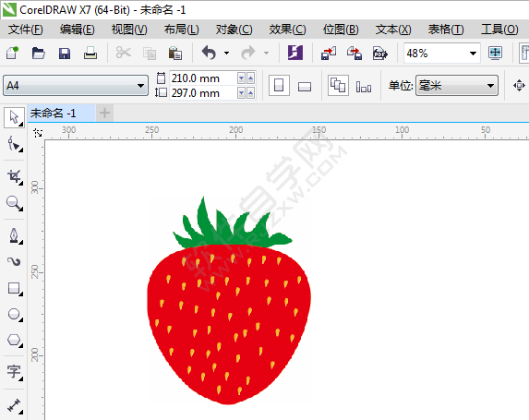The height and width of the screenshot is (420, 529).
Task: Click the page width 210.0 mm field
Action: coord(202,78)
